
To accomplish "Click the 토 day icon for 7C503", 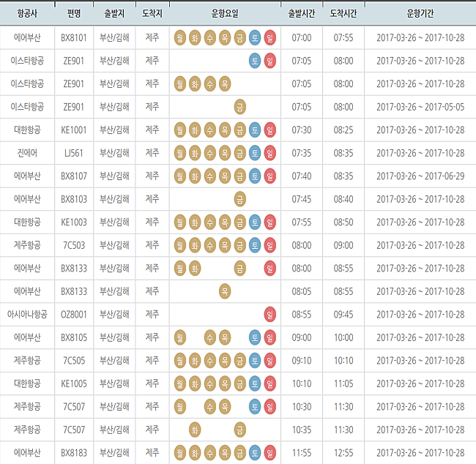I will [x=255, y=245].
